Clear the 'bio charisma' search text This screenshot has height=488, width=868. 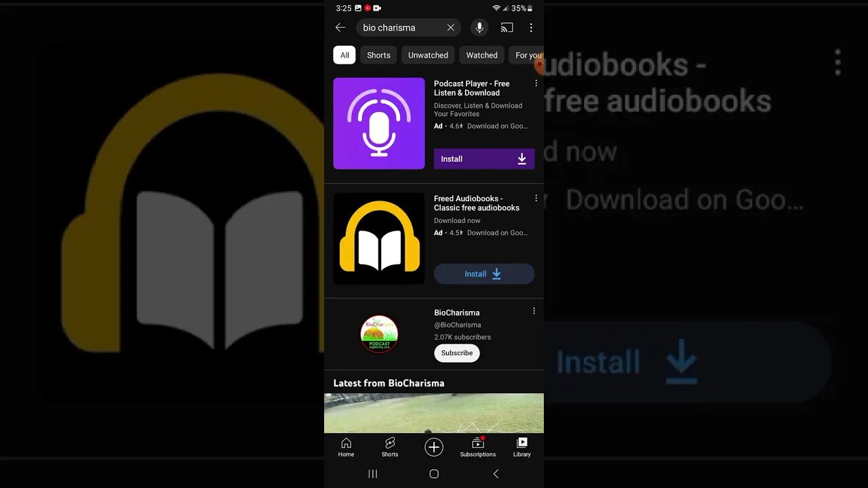(450, 28)
